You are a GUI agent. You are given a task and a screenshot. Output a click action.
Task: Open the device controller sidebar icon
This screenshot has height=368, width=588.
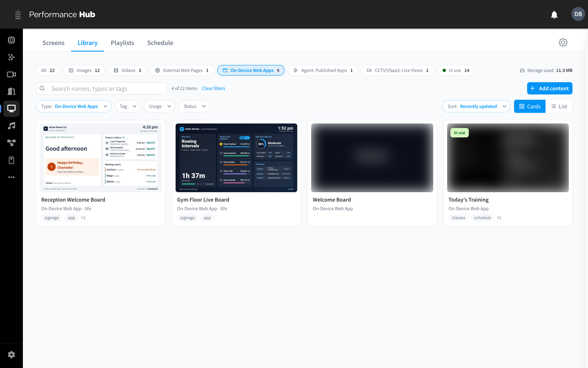[11, 160]
